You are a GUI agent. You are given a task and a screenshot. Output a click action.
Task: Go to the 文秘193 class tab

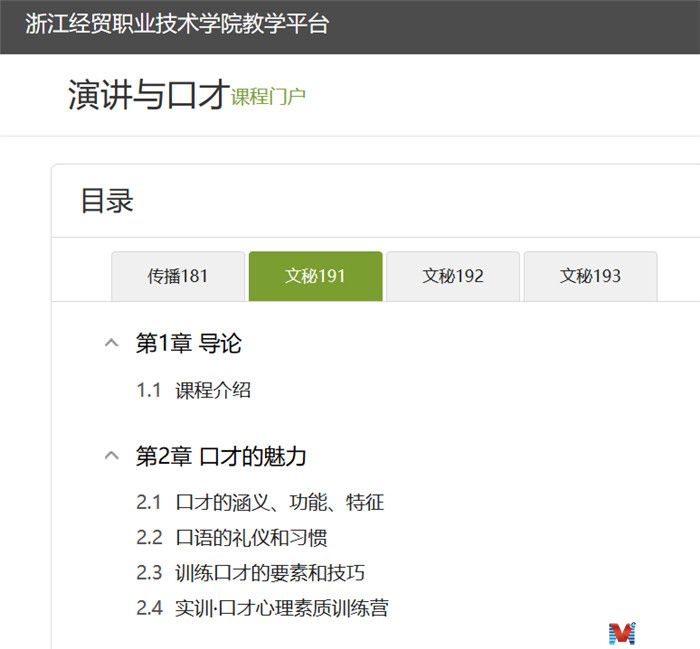pyautogui.click(x=590, y=276)
